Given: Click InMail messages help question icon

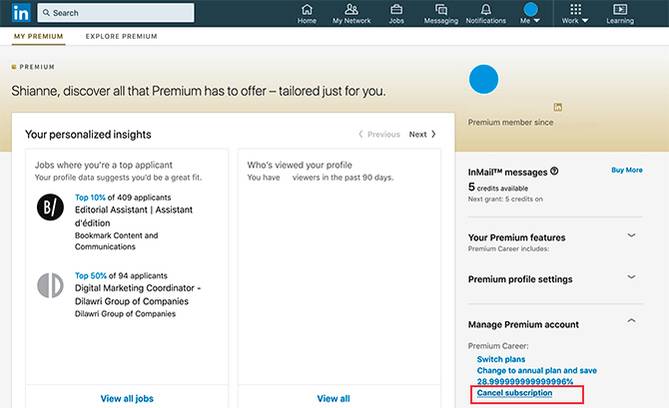Looking at the screenshot, I should [554, 171].
